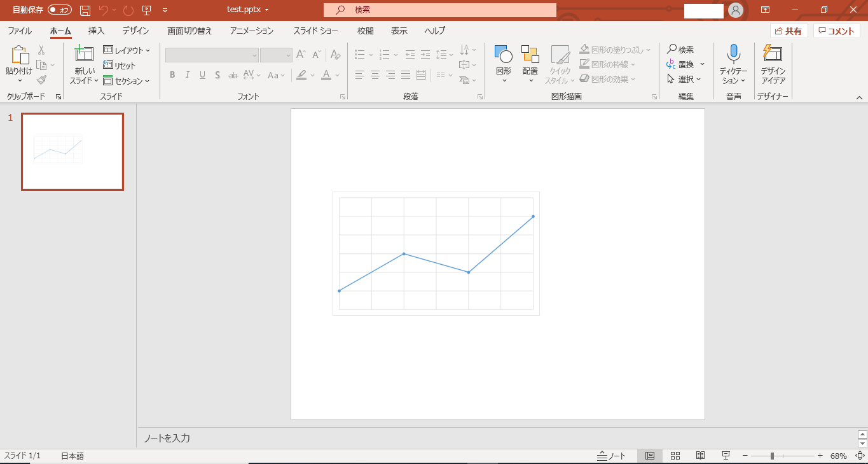Click the Reset slide button

pyautogui.click(x=120, y=66)
